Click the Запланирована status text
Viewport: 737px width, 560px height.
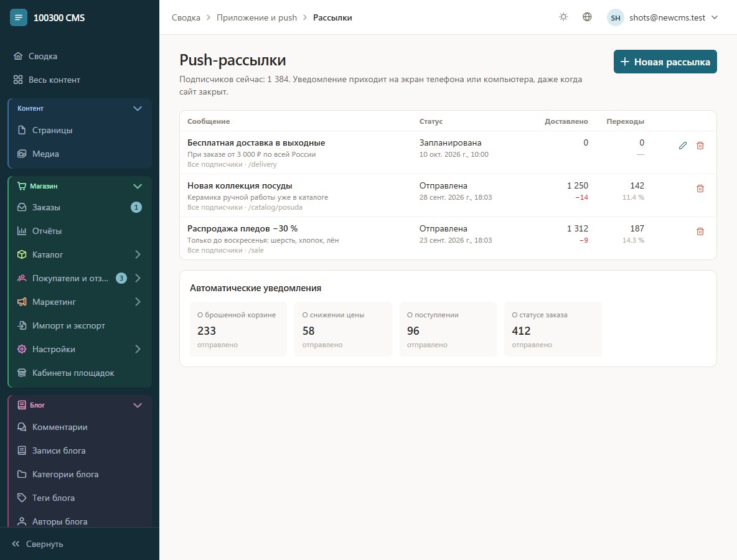click(450, 142)
